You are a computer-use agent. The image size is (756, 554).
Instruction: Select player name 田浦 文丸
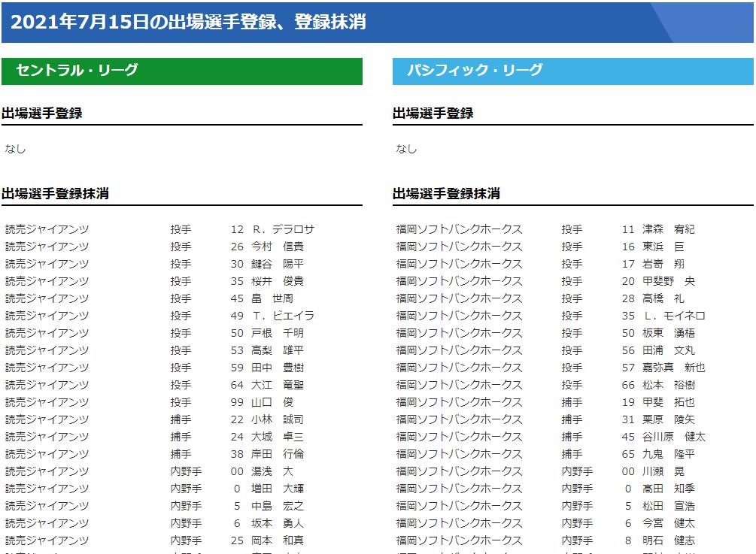point(669,351)
